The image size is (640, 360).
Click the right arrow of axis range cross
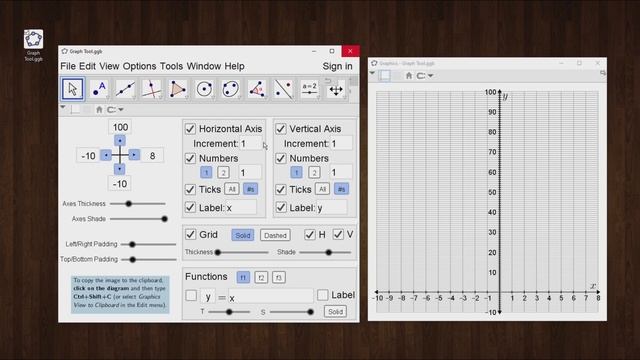(x=134, y=155)
